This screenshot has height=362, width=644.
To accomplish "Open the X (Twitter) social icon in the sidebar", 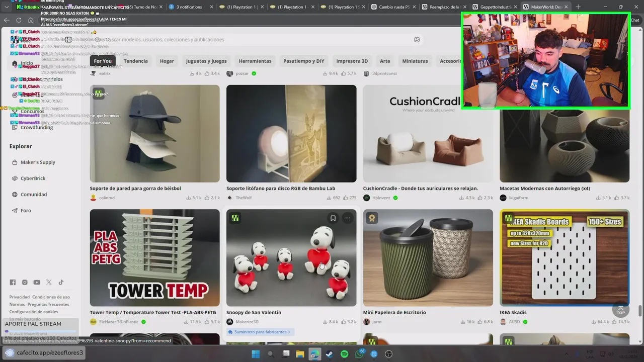I will 49,283.
